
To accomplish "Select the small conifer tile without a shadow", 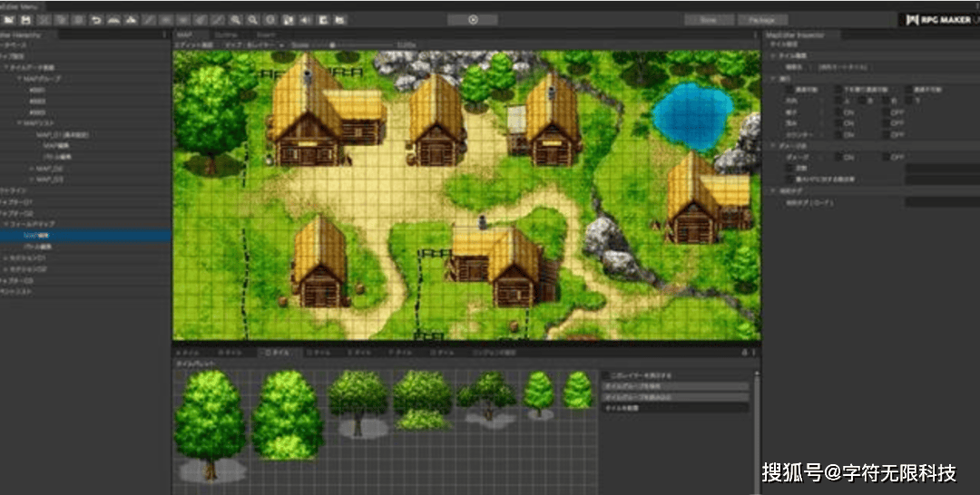I will coord(577,390).
